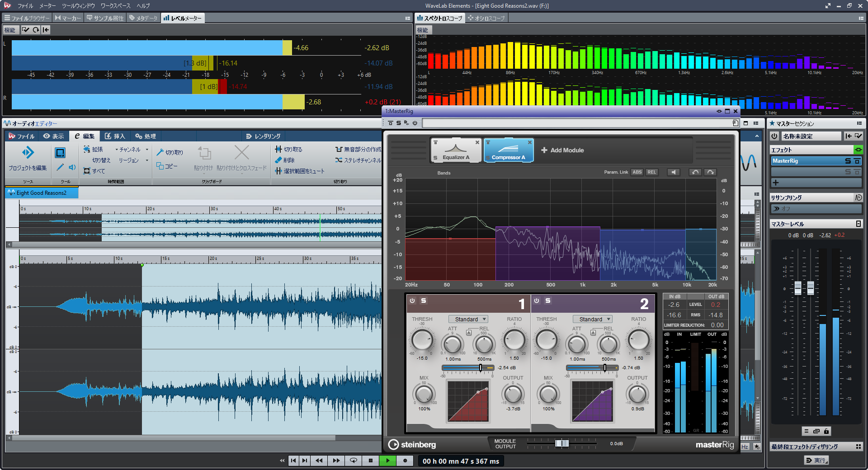Open the resampling Off (オフ) selector
The height and width of the screenshot is (470, 868).
pyautogui.click(x=816, y=208)
